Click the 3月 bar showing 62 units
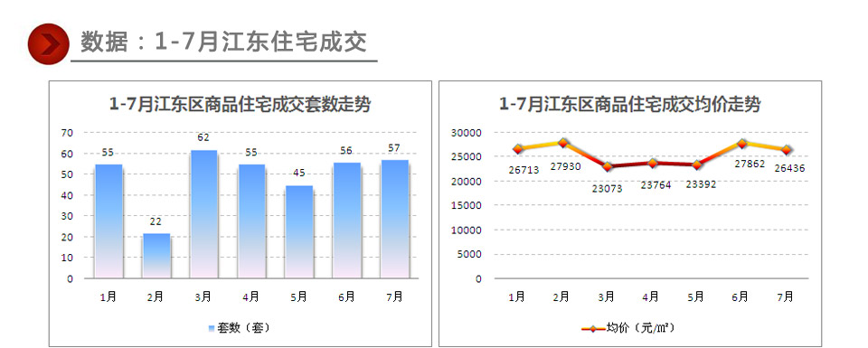The width and height of the screenshot is (868, 348). tap(203, 214)
